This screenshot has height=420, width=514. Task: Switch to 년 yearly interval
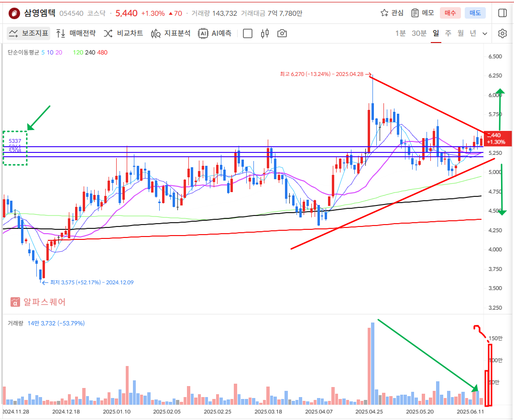(x=473, y=33)
